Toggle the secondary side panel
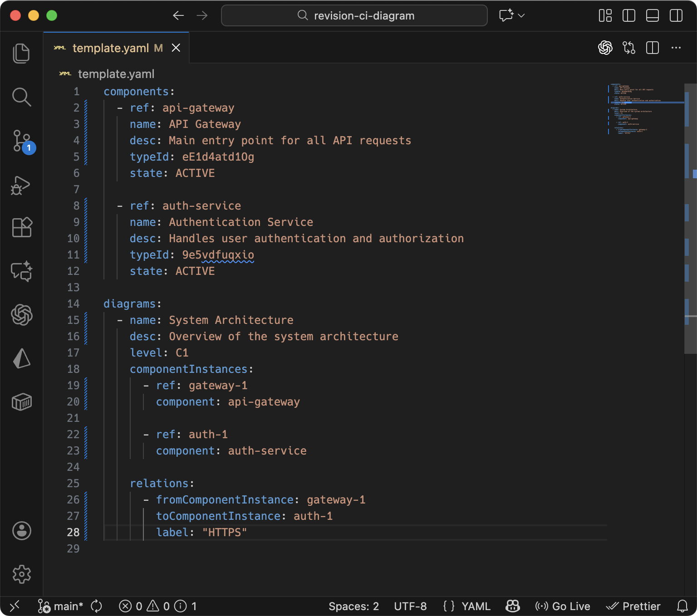 pyautogui.click(x=676, y=15)
